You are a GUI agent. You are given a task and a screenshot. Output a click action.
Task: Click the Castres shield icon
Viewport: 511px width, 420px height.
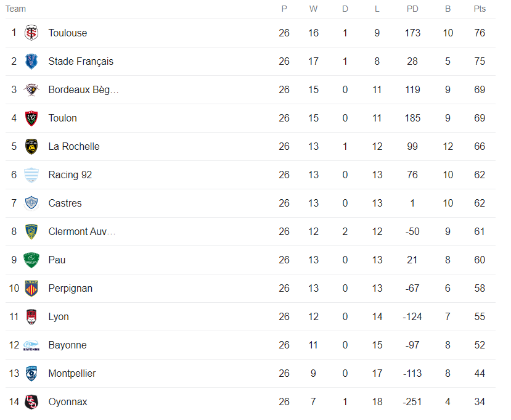[x=31, y=203]
